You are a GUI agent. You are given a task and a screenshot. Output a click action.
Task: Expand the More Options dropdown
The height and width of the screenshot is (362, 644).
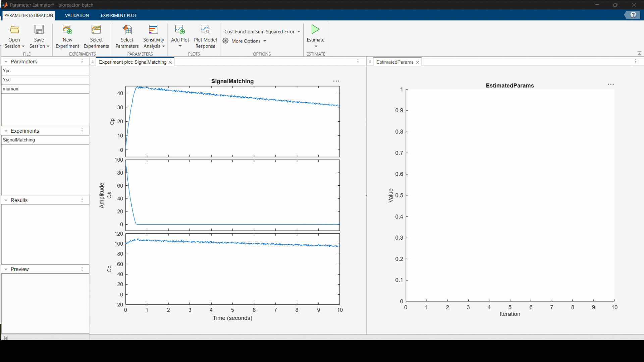[x=265, y=41]
